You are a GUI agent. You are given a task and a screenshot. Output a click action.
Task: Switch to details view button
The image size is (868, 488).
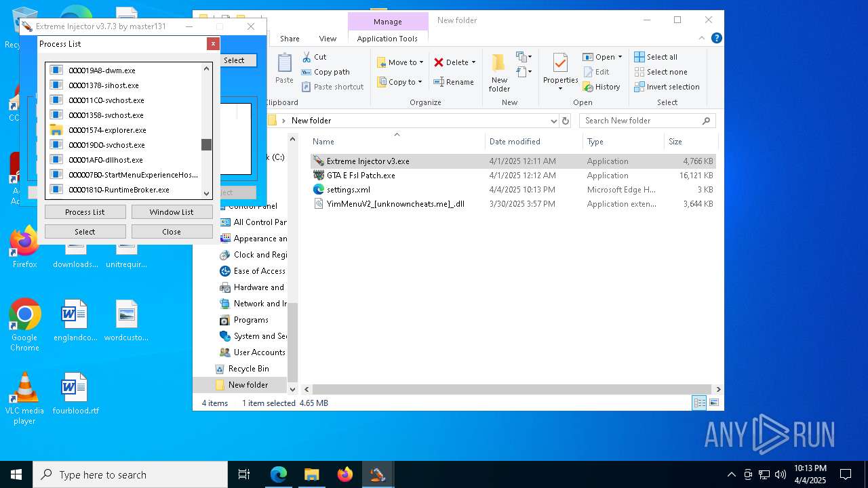[x=699, y=403]
